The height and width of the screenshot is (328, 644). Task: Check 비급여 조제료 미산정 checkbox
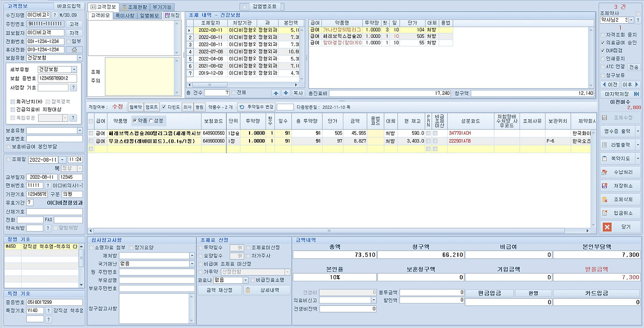pyautogui.click(x=201, y=264)
